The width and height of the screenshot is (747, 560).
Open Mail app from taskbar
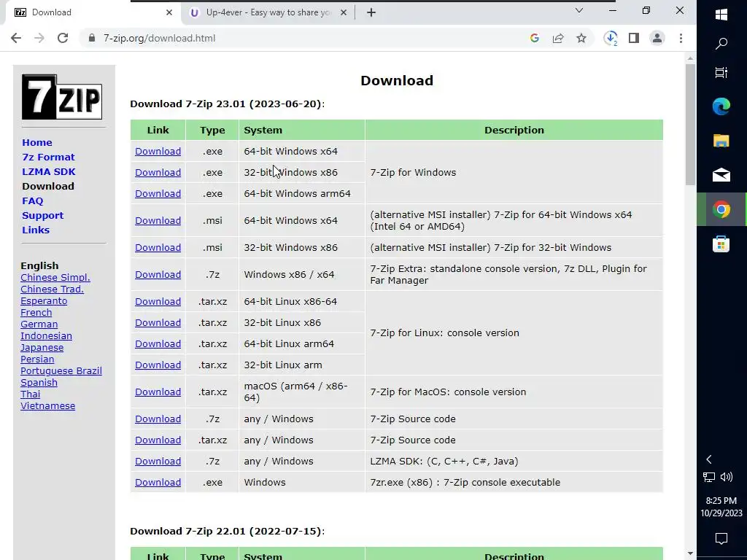[x=721, y=175]
